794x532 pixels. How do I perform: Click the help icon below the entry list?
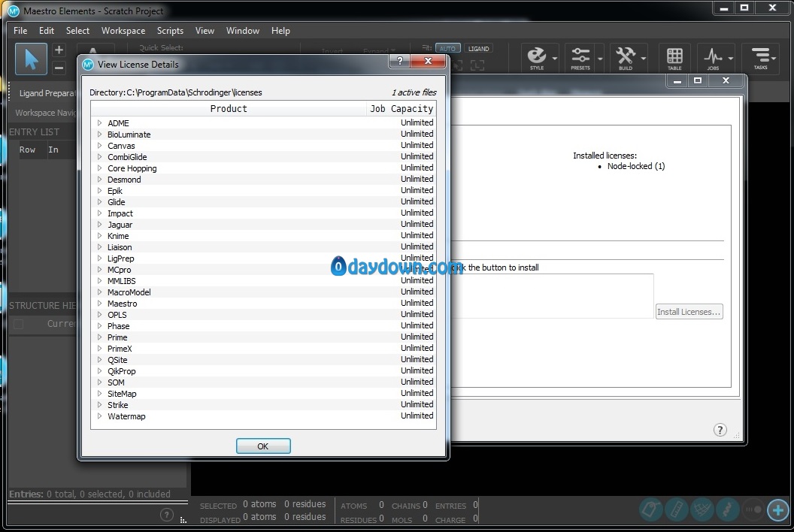point(166,515)
